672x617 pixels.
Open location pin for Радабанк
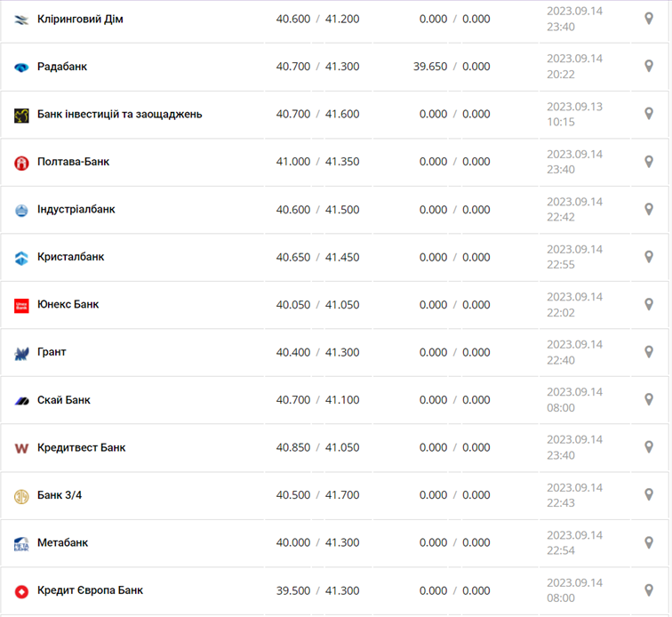[x=649, y=67]
